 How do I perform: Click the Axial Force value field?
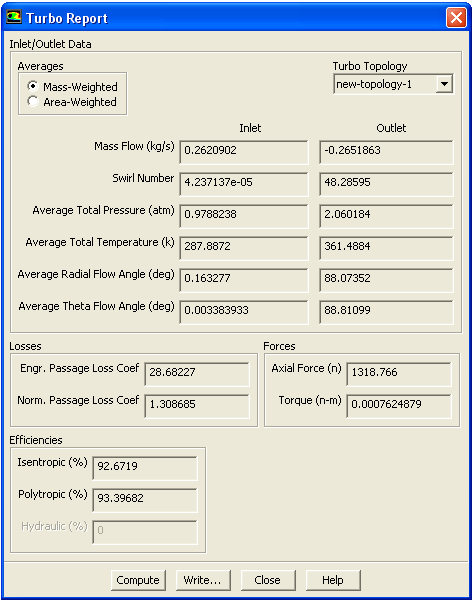click(x=399, y=374)
